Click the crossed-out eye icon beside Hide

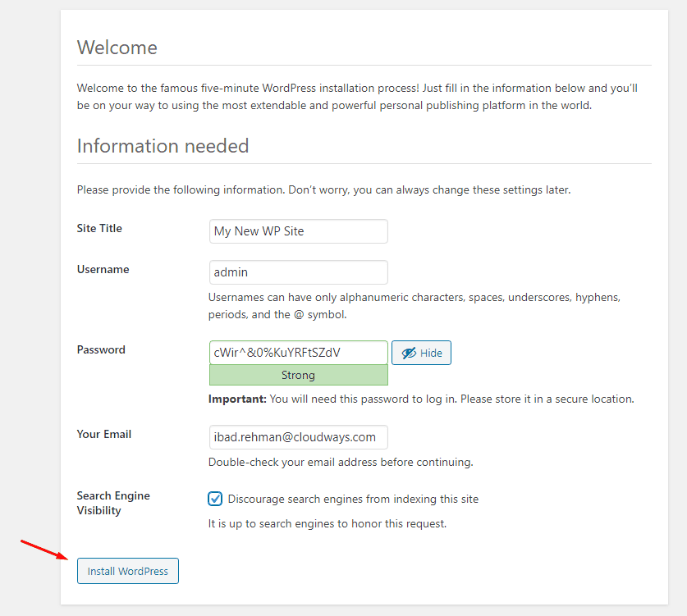409,353
